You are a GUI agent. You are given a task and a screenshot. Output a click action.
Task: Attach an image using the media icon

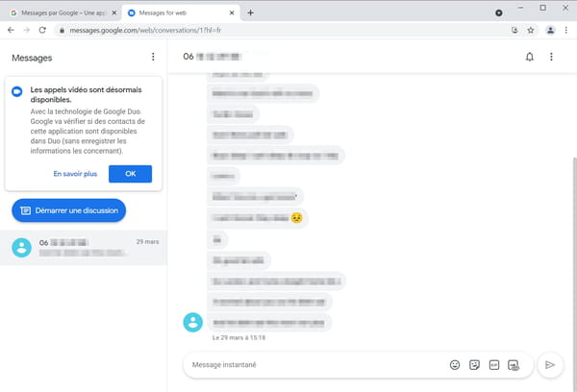tap(514, 365)
